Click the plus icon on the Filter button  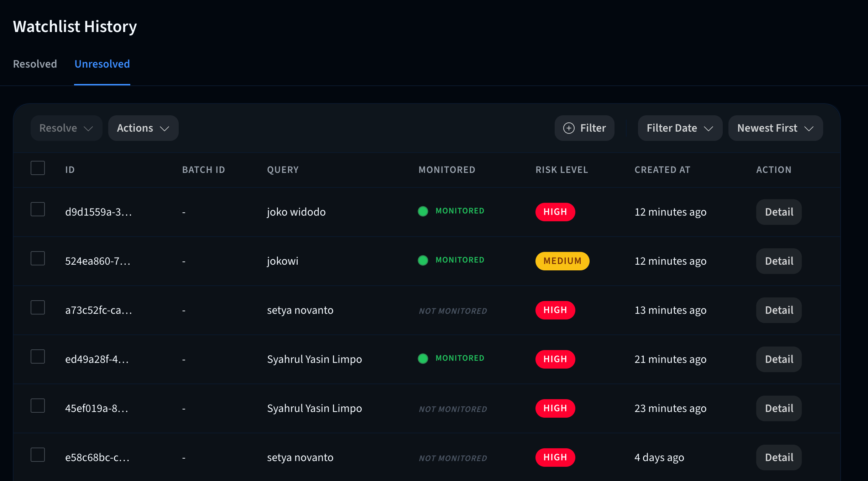pyautogui.click(x=569, y=128)
